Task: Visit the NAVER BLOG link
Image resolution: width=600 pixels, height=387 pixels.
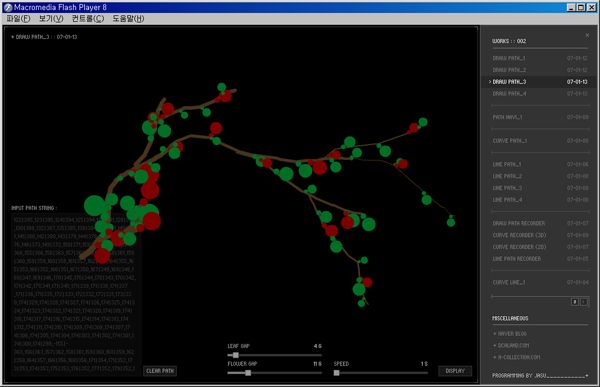Action: [x=510, y=334]
